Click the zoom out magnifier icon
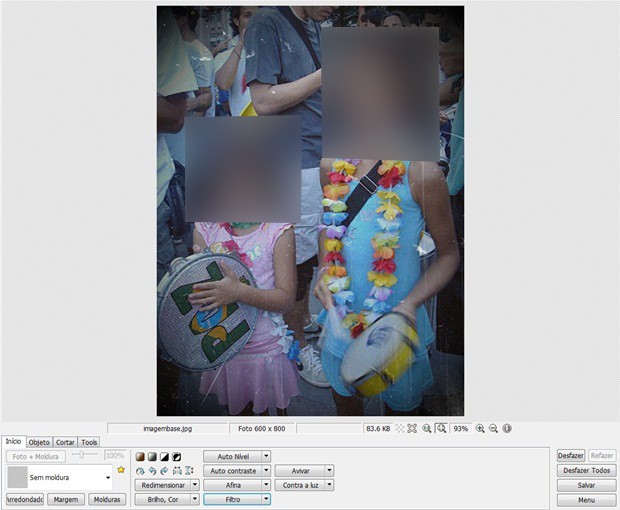This screenshot has width=620, height=510. pyautogui.click(x=493, y=429)
